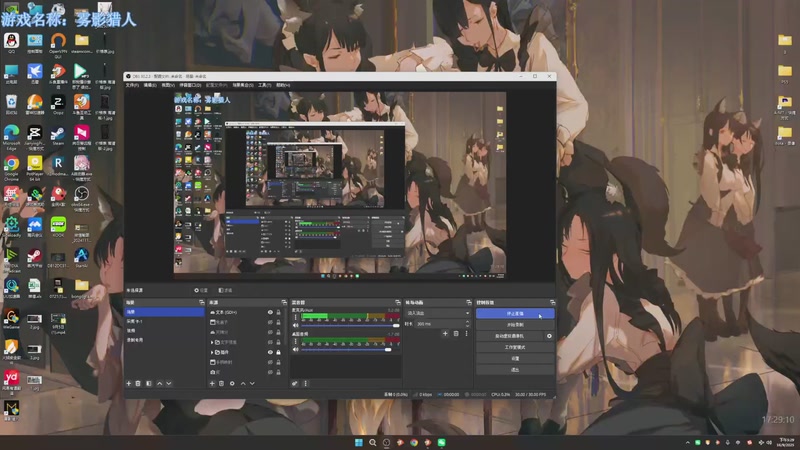Open the 工具(T) menu in OBS
This screenshot has width=800, height=450.
pyautogui.click(x=264, y=85)
